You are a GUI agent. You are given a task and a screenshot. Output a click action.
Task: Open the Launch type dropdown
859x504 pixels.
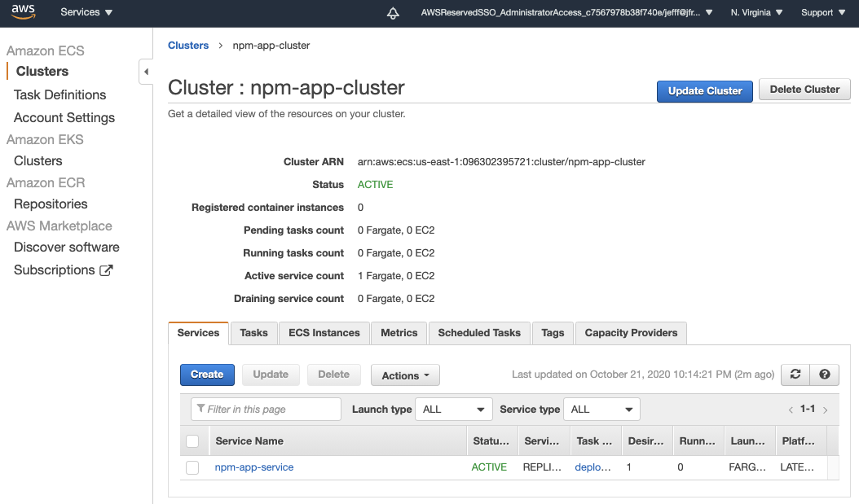pos(453,410)
